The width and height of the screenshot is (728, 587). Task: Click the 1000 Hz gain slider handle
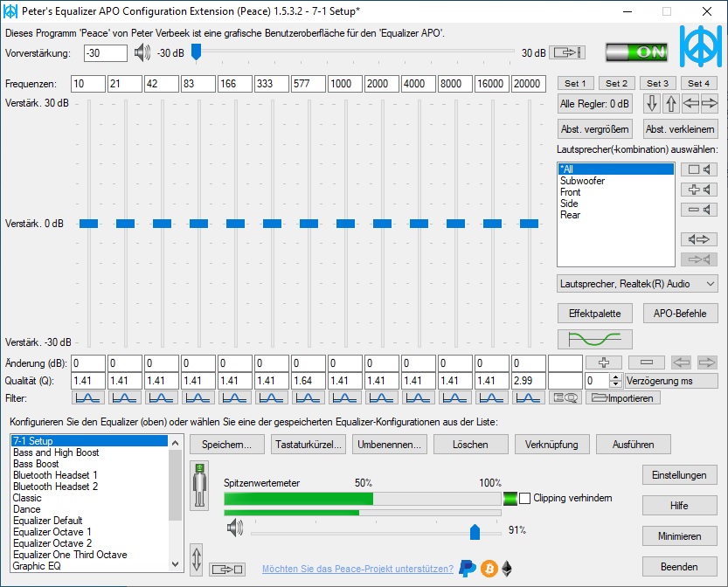[x=345, y=224]
